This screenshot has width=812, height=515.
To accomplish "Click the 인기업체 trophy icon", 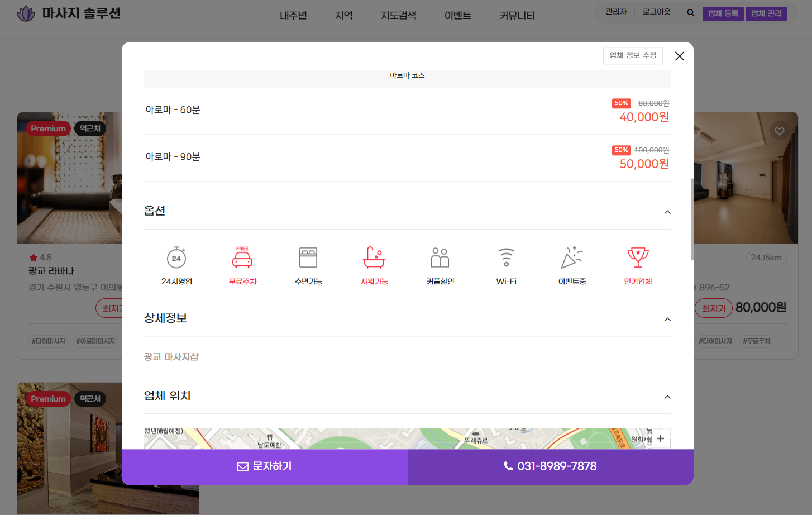I will (x=638, y=257).
